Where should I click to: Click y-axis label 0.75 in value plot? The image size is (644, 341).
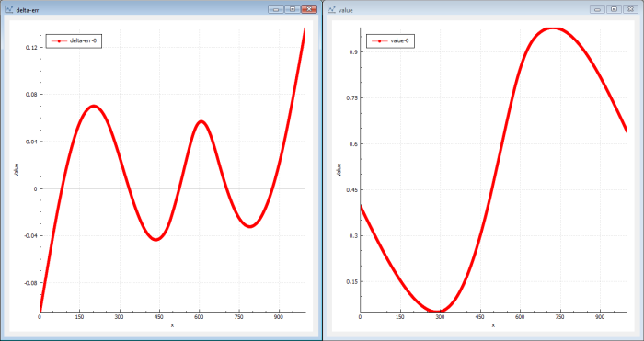[353, 98]
